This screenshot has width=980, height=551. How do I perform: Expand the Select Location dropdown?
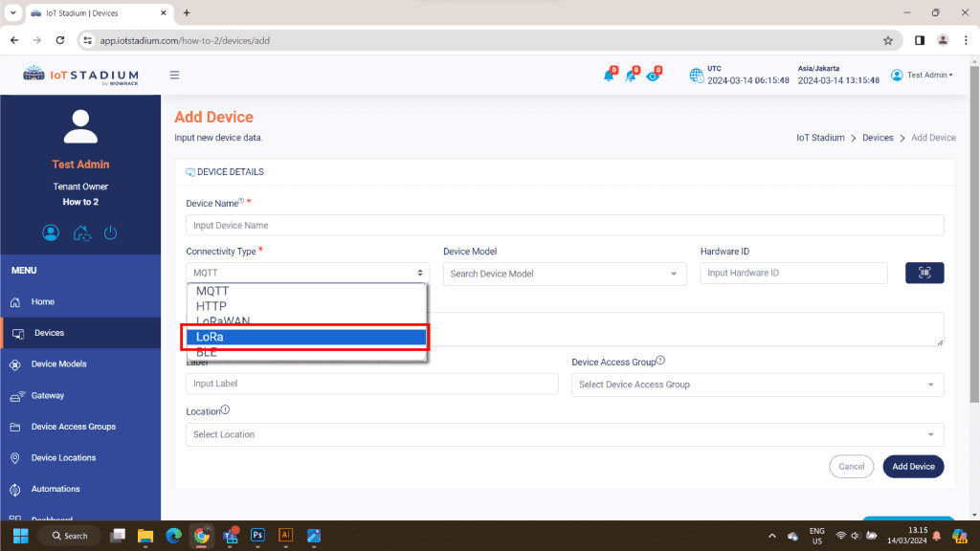[565, 434]
